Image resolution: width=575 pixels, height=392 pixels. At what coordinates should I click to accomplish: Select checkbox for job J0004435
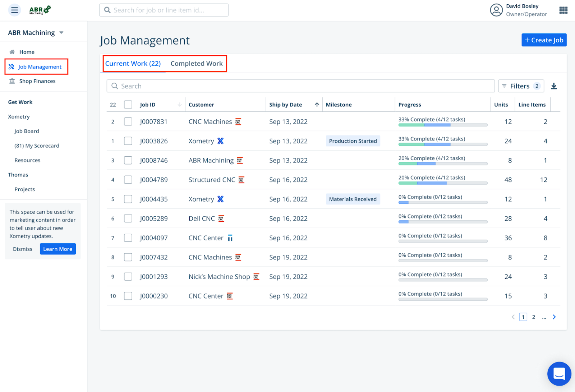tap(128, 199)
